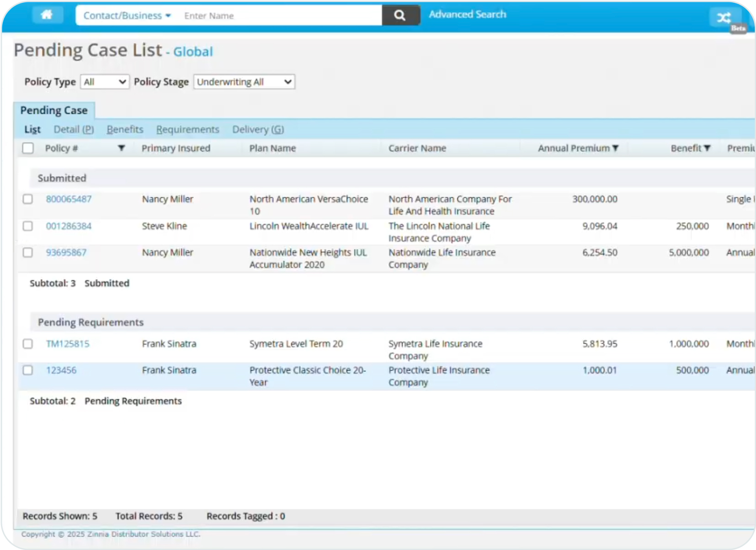
Task: Open policy link 123456
Action: 61,370
